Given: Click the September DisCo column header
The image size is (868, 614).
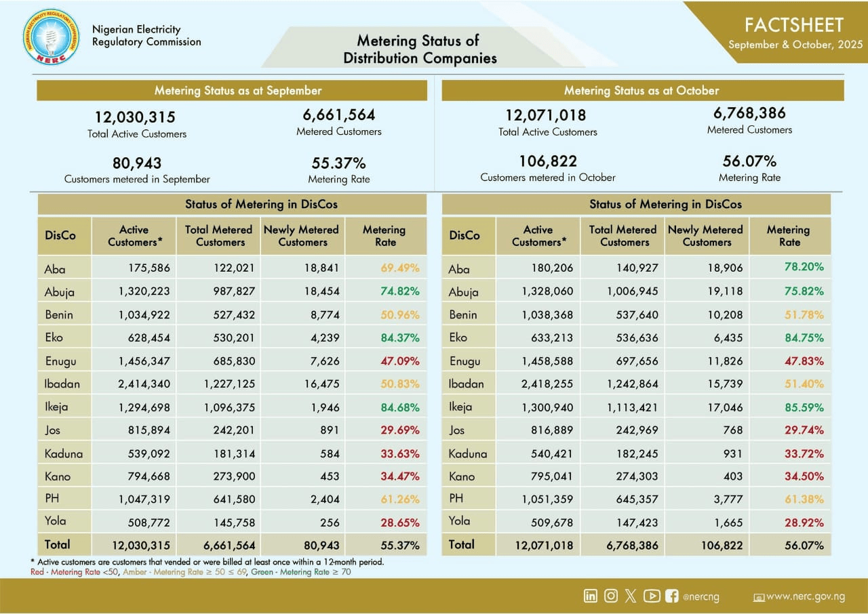Looking at the screenshot, I should 60,236.
